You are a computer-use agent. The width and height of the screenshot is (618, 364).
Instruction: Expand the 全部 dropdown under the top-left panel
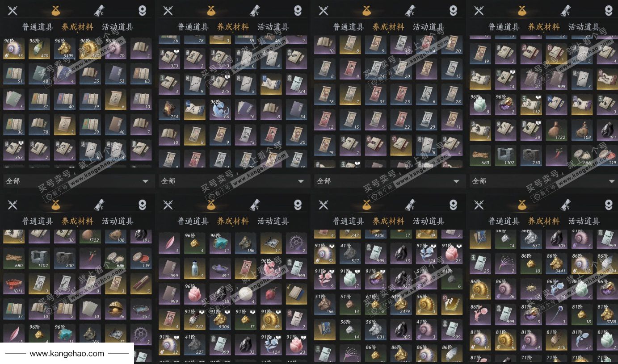point(77,181)
